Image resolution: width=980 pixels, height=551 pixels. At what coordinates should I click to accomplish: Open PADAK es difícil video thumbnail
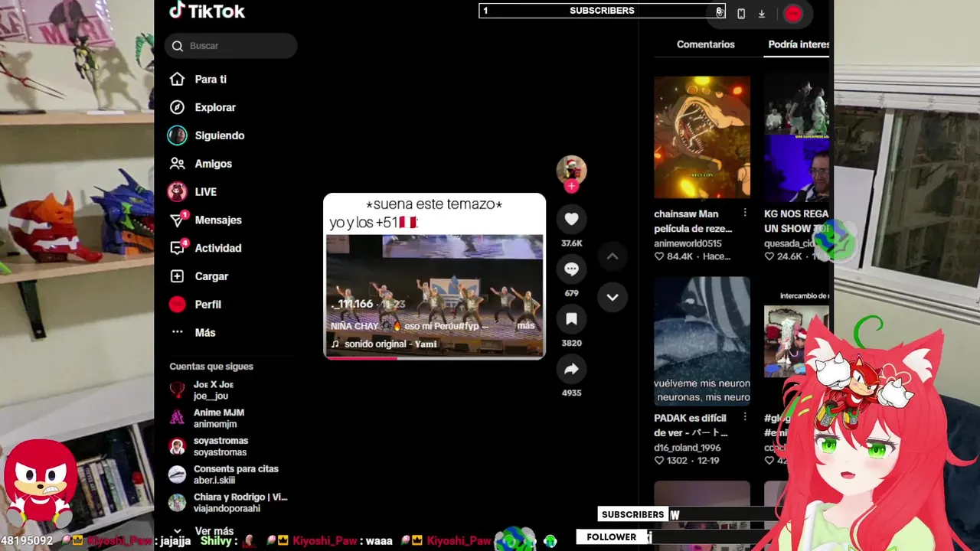[x=702, y=341]
